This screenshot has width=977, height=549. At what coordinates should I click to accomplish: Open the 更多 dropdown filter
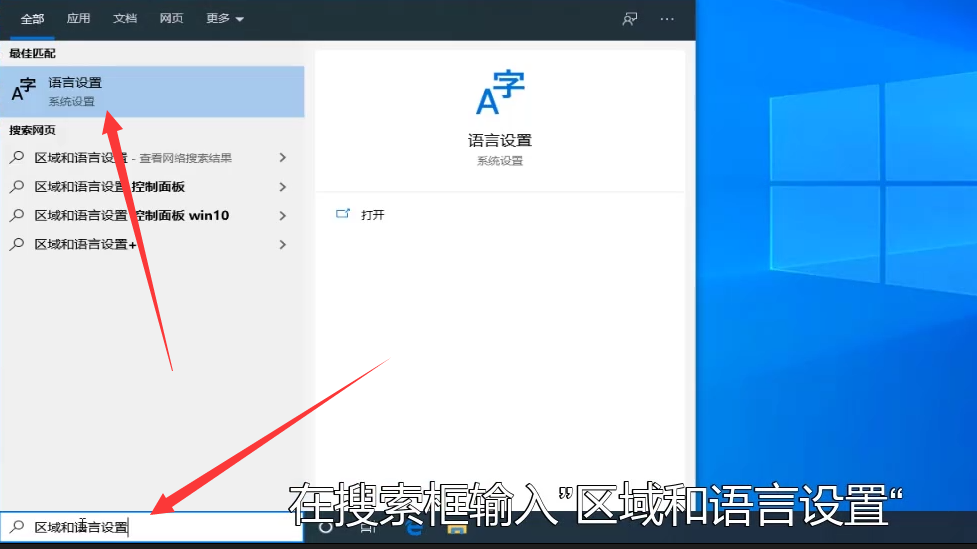point(225,19)
